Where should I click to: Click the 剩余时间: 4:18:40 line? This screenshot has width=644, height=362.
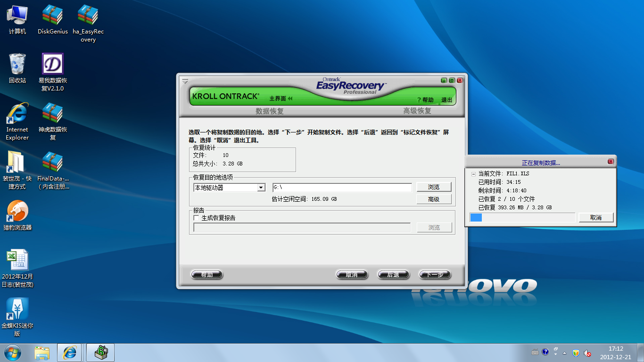click(502, 190)
